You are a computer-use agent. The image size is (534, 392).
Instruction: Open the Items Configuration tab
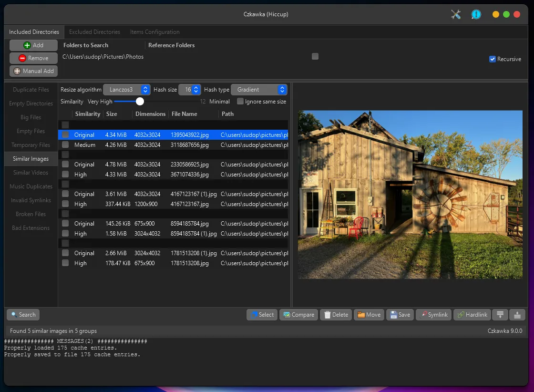[x=154, y=32]
